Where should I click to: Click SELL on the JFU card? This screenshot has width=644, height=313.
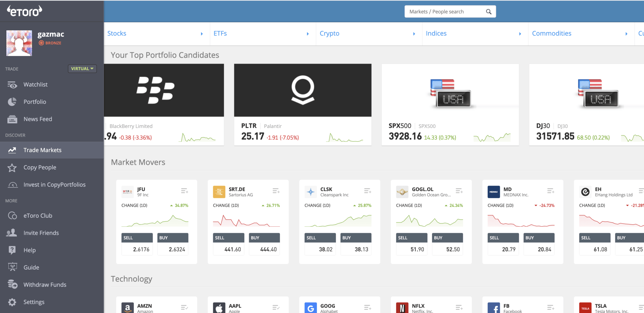coord(137,237)
